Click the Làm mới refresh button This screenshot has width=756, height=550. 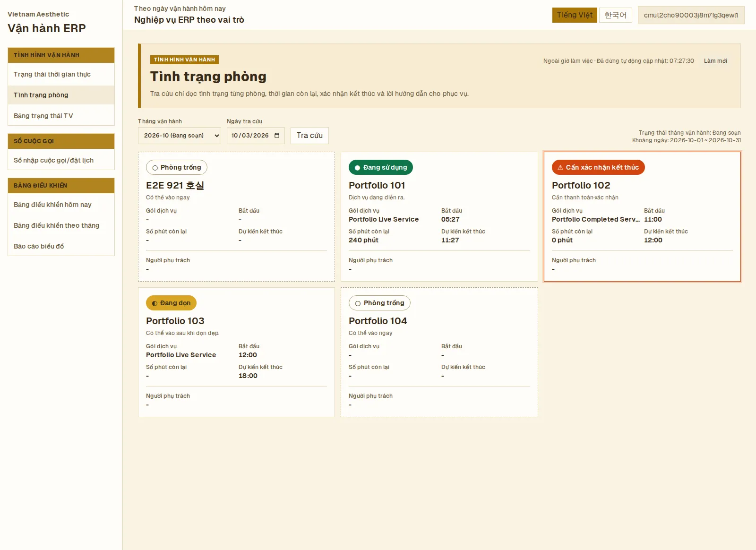click(715, 61)
